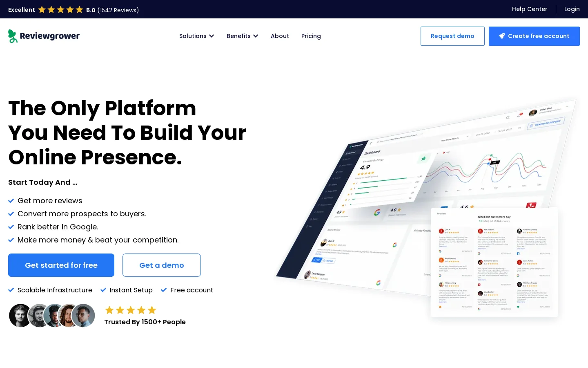
Task: Open the Pricing page
Action: pyautogui.click(x=311, y=36)
